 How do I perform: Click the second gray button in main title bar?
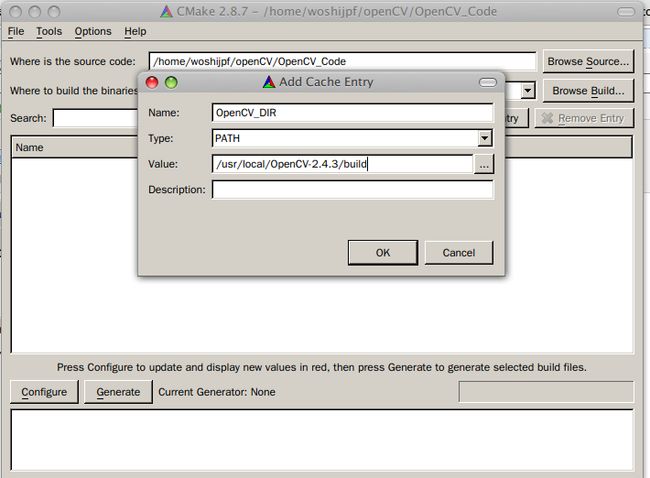click(x=35, y=12)
